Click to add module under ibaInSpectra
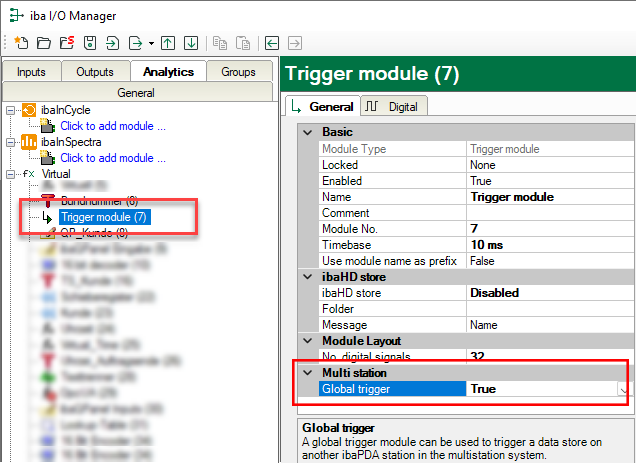This screenshot has width=636, height=463. [112, 158]
